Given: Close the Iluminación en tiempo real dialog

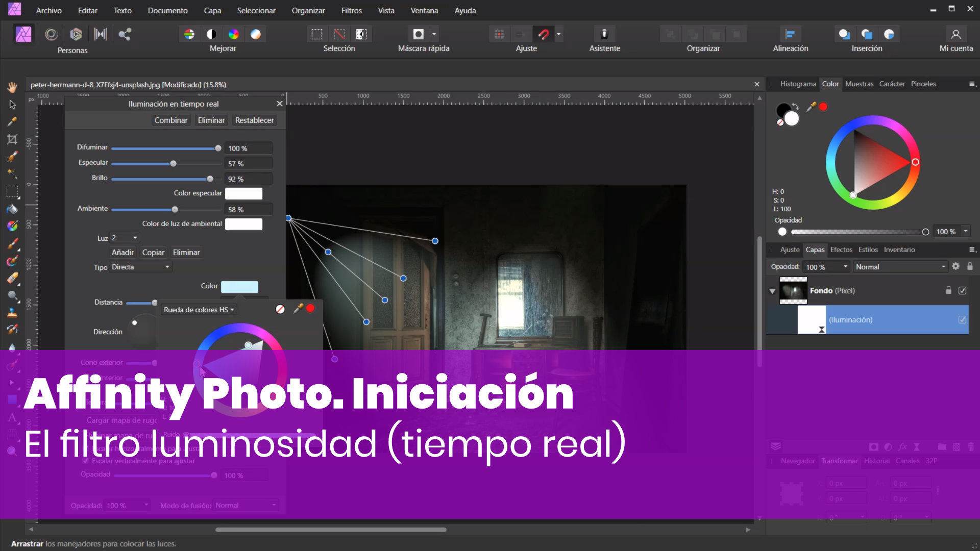Looking at the screenshot, I should (x=279, y=104).
